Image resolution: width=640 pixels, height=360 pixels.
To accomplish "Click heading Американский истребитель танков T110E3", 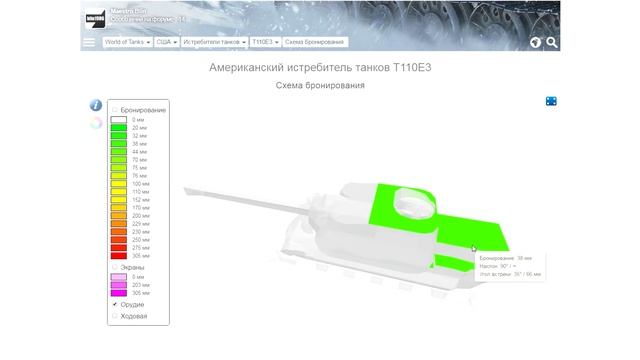I will pos(320,67).
